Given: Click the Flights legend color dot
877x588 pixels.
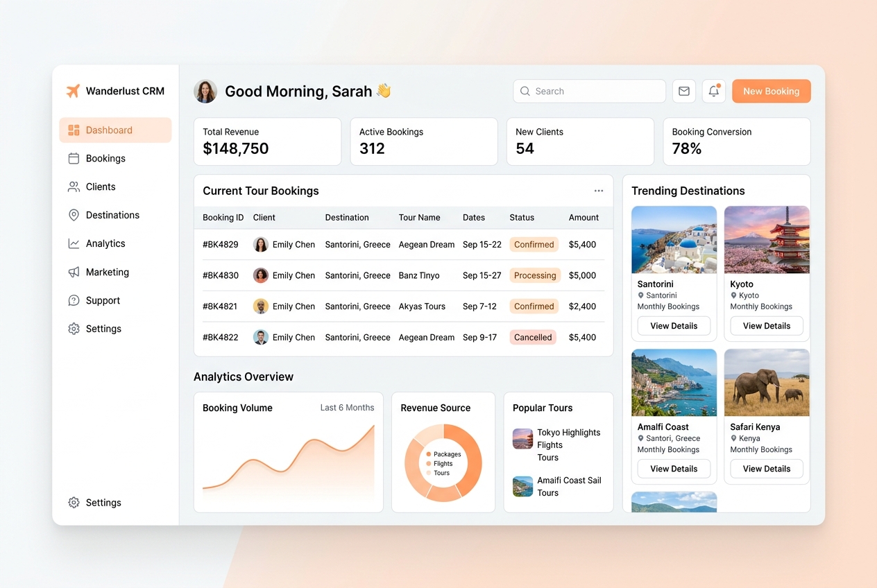Looking at the screenshot, I should (x=429, y=464).
